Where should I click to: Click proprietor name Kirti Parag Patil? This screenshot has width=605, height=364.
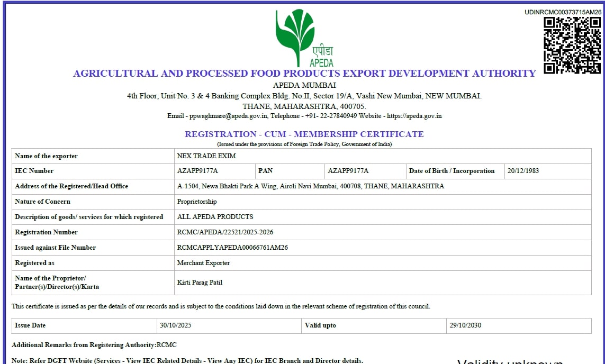click(x=200, y=283)
